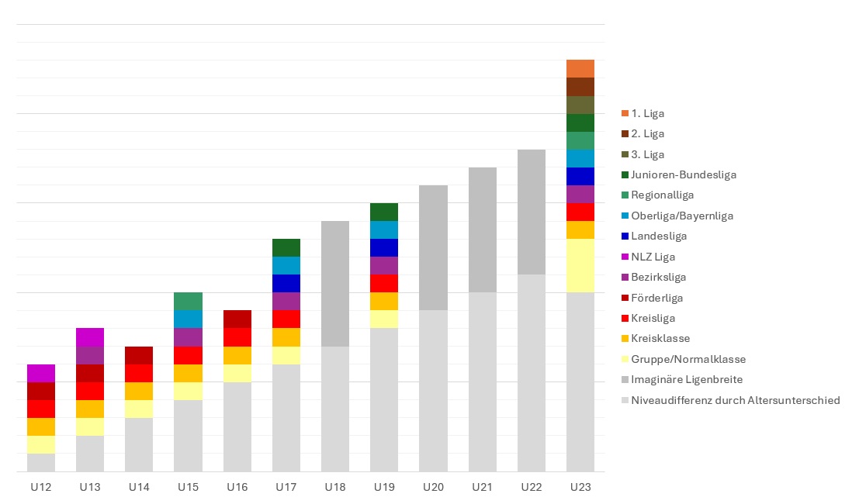
Task: Select the U23 category label on the axis
Action: [580, 487]
